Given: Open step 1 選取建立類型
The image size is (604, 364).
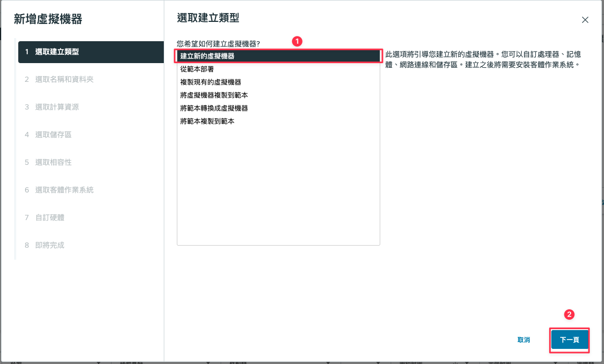Looking at the screenshot, I should (x=91, y=52).
